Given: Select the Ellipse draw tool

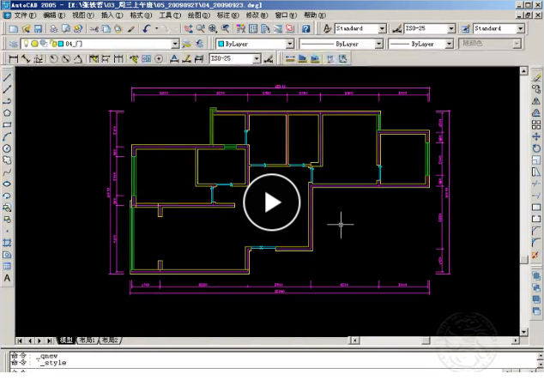Looking at the screenshot, I should [7, 184].
